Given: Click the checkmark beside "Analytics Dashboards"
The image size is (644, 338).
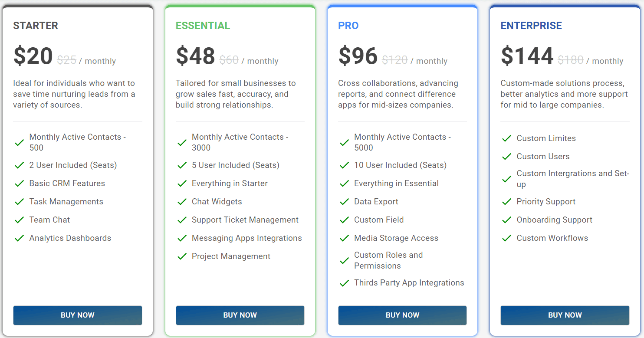Looking at the screenshot, I should click(19, 238).
